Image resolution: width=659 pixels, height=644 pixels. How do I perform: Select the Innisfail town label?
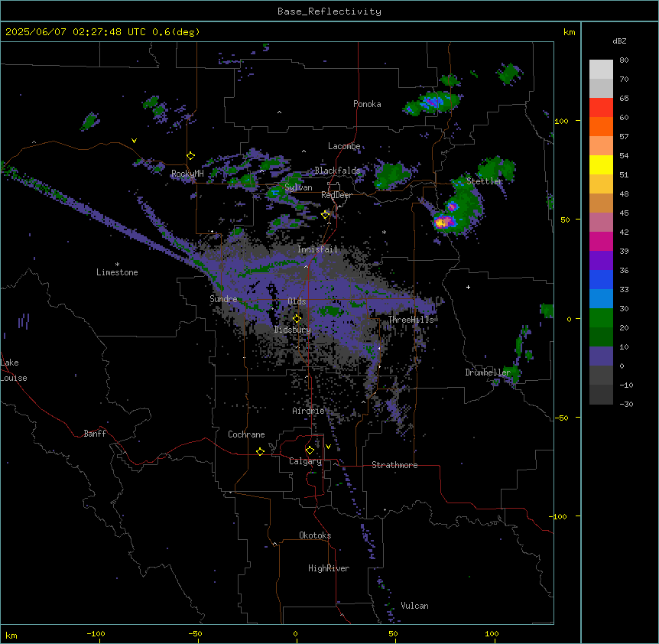(317, 249)
